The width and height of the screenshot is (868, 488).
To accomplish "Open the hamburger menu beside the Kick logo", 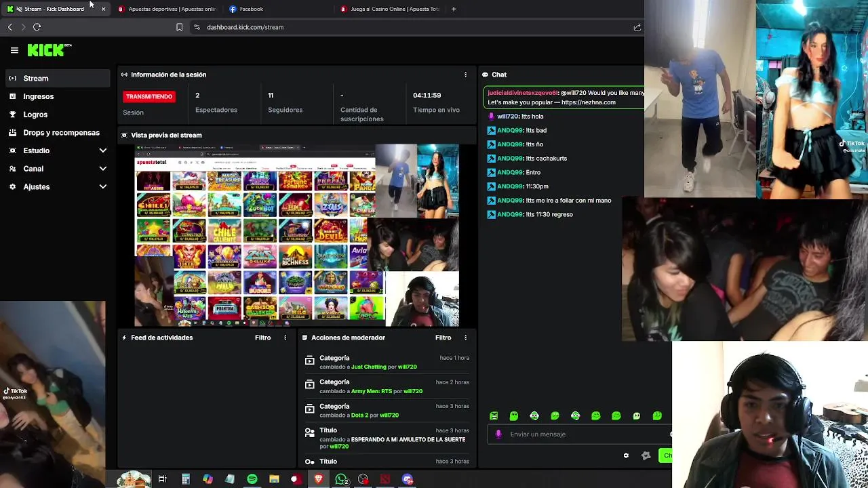I will (14, 50).
